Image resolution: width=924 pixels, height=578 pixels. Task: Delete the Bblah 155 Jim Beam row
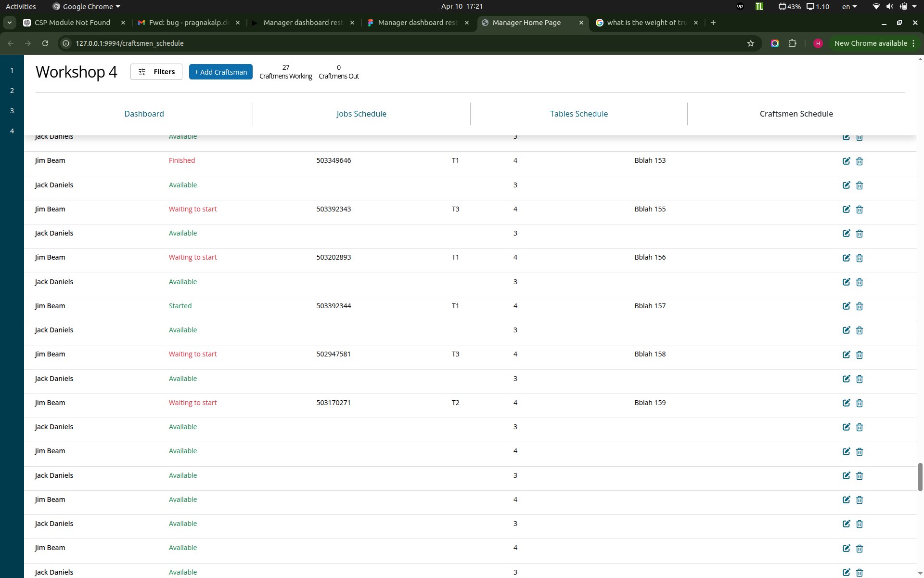coord(860,210)
